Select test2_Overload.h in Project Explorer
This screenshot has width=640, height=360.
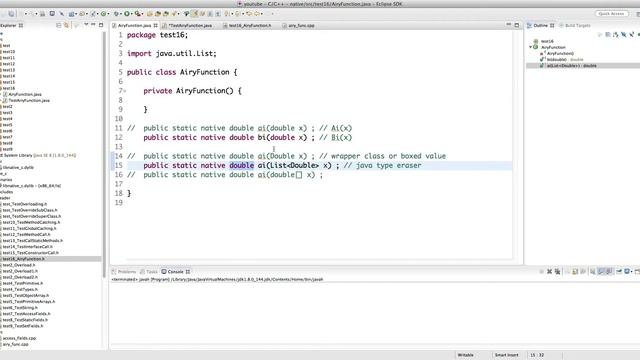(20, 265)
